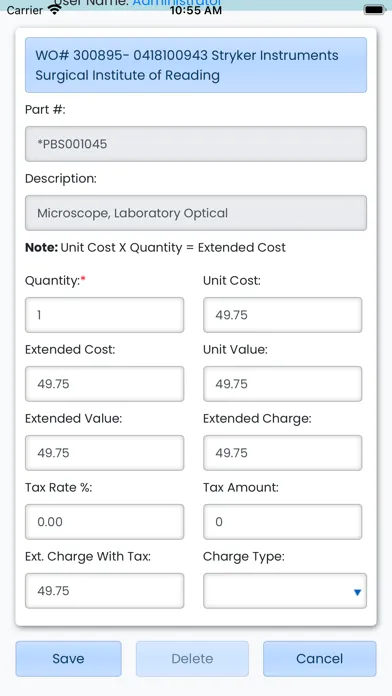Tap the Part # label
Viewport: 392px width, 696px height.
45,110
